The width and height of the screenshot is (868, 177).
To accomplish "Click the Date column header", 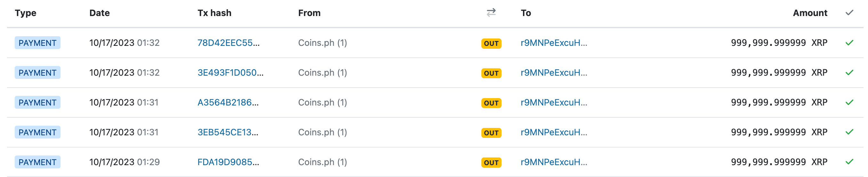I will coord(100,13).
